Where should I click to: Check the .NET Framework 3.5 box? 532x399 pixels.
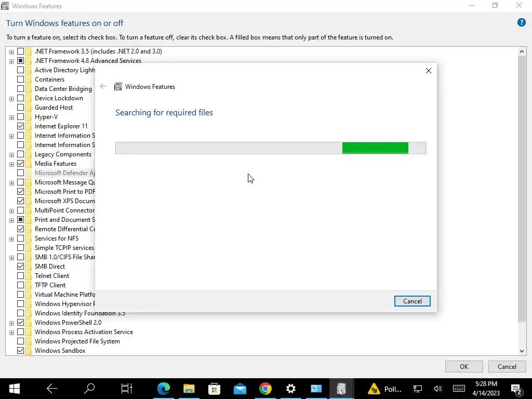(20, 51)
